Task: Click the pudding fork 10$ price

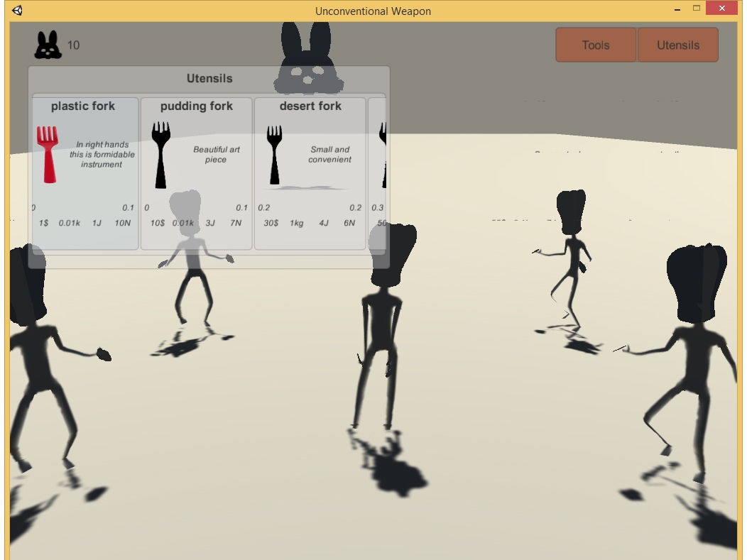Action: coord(157,223)
